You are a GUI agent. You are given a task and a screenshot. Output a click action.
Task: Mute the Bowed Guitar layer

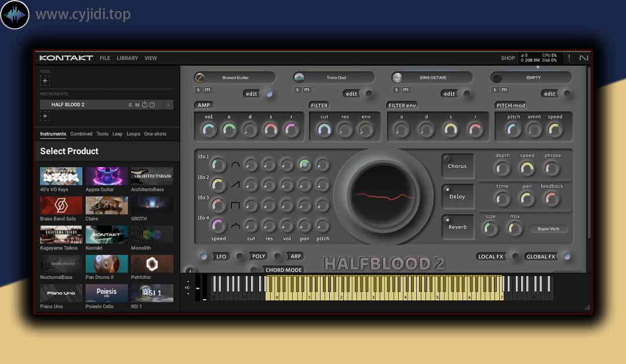coord(208,90)
